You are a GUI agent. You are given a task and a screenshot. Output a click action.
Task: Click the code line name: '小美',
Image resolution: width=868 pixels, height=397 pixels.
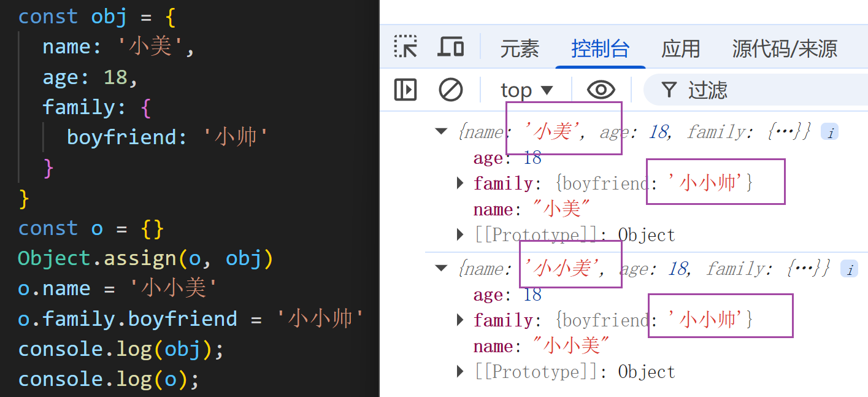click(x=118, y=47)
